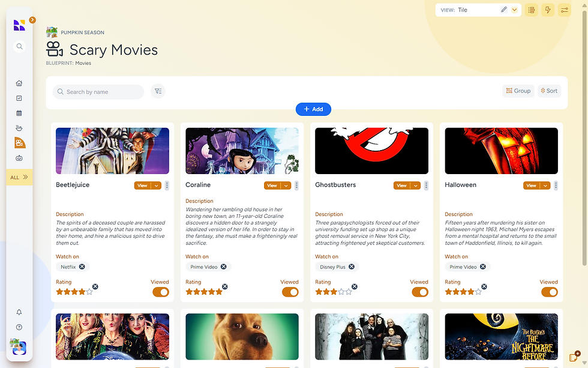Open the three-dot menu on Ghostbusters card
The image size is (588, 368).
[x=426, y=186]
